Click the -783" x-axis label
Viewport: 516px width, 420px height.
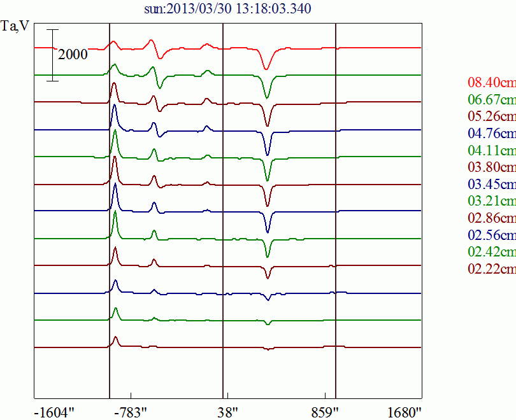tap(131, 412)
